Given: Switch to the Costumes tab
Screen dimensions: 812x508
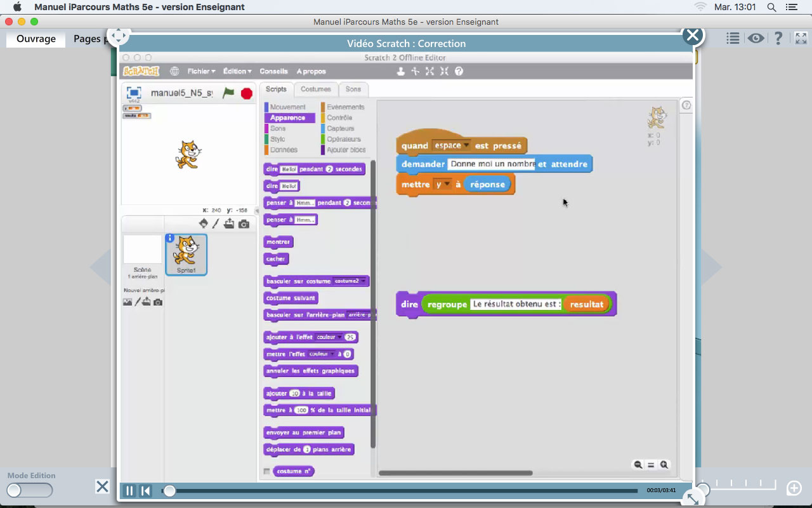Looking at the screenshot, I should [x=315, y=90].
